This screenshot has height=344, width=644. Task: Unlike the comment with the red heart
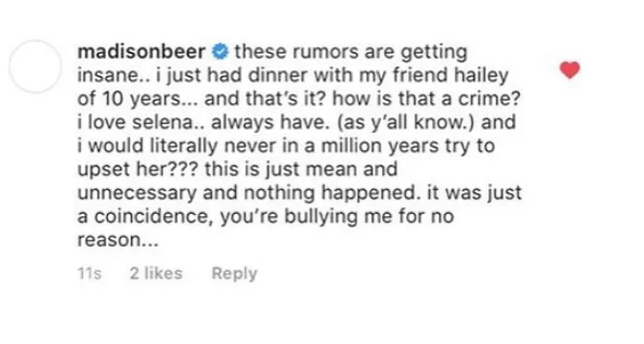(570, 70)
